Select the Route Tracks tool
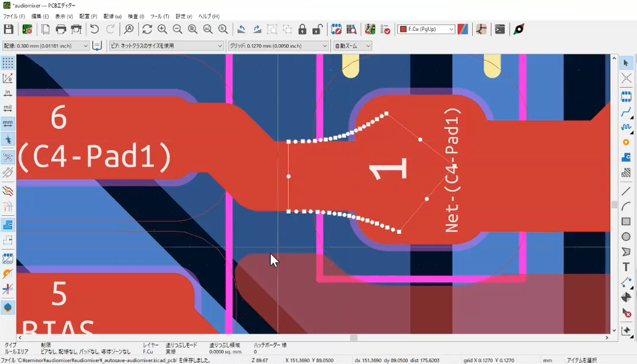The height and width of the screenshot is (364, 637). tap(626, 112)
